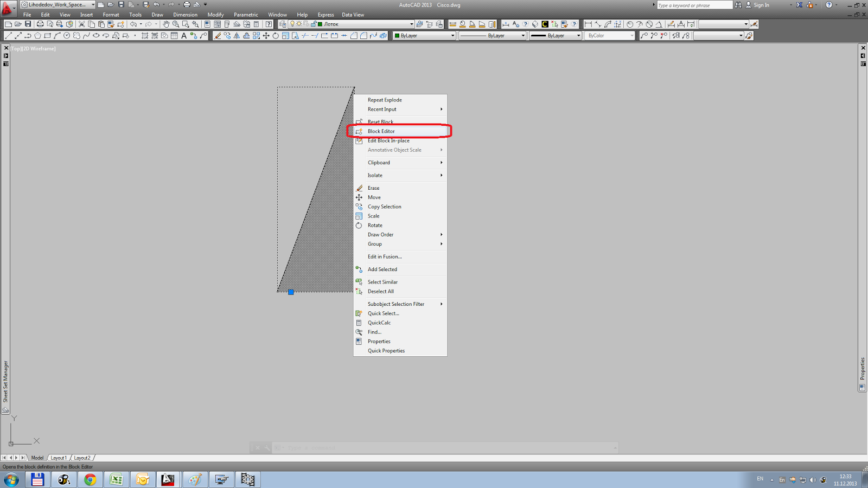Click the Save icon in the Standard toolbar

[x=28, y=24]
